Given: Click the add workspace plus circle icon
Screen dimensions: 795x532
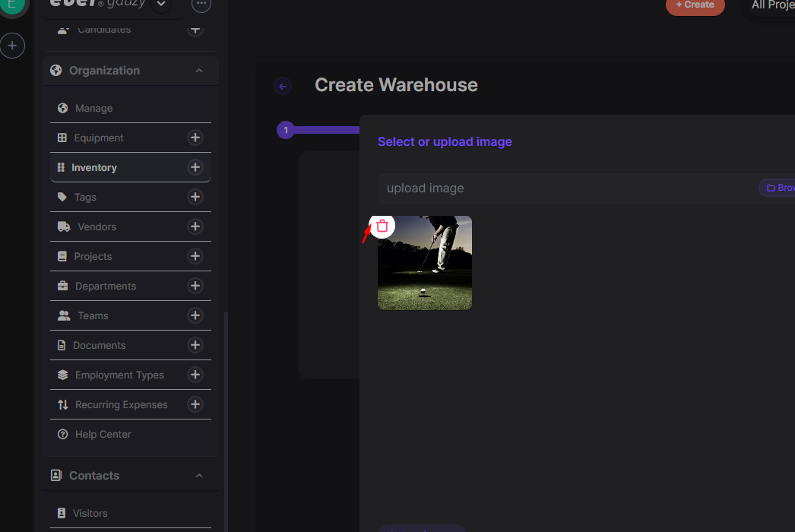Looking at the screenshot, I should click(x=12, y=46).
